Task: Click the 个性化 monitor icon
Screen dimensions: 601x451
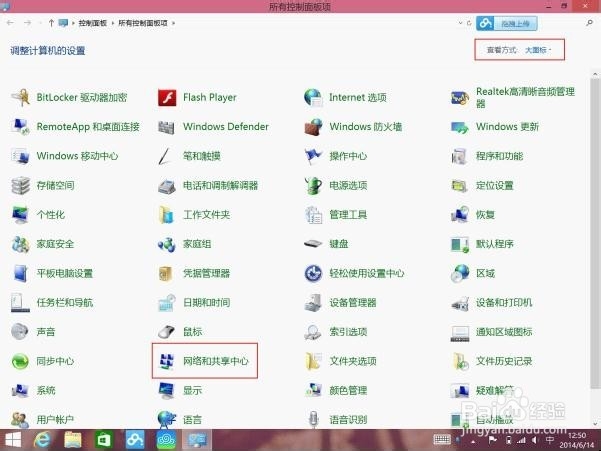Action: point(20,215)
